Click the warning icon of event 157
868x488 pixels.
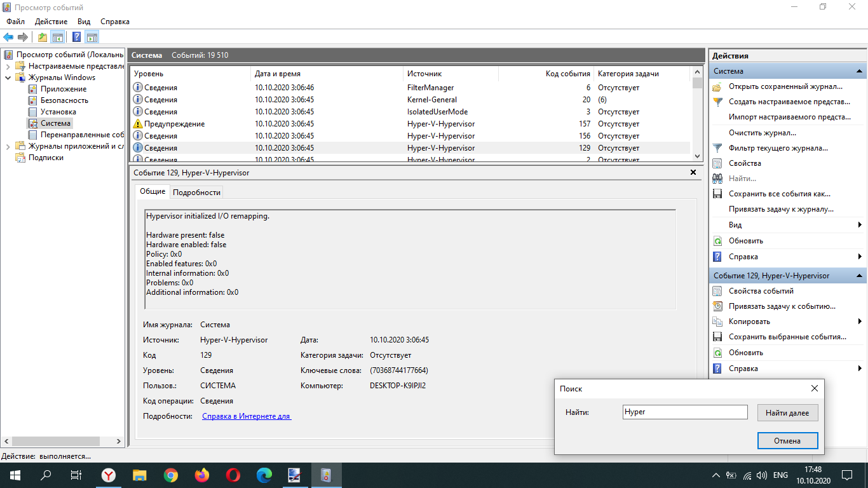tap(138, 124)
